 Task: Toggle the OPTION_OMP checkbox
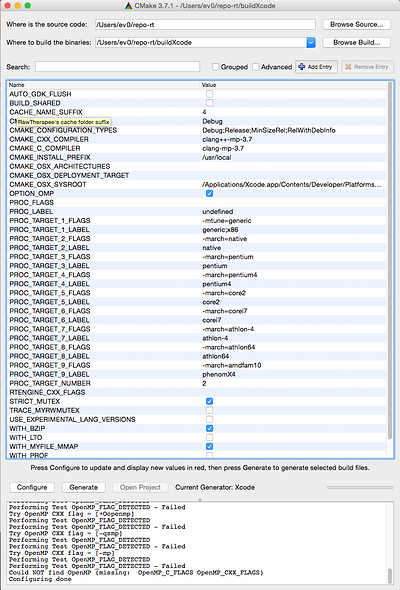210,193
